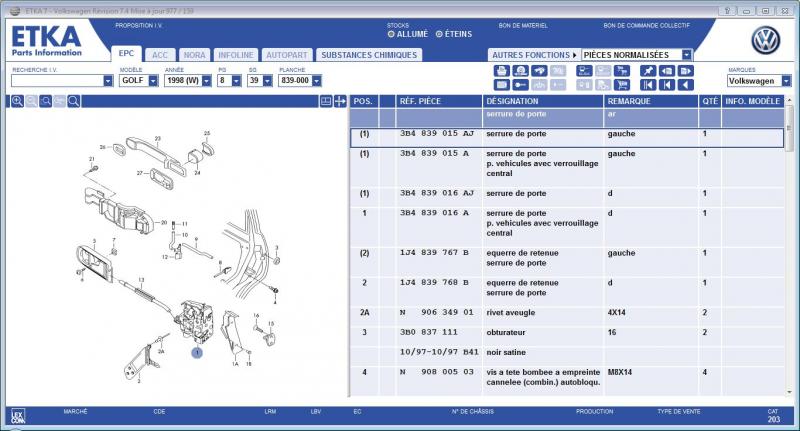Select the row for part 3B4 839 016 AJ

pos(566,197)
